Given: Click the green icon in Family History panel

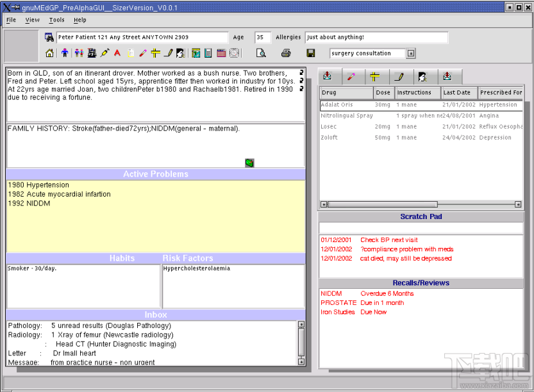Looking at the screenshot, I should 249,163.
